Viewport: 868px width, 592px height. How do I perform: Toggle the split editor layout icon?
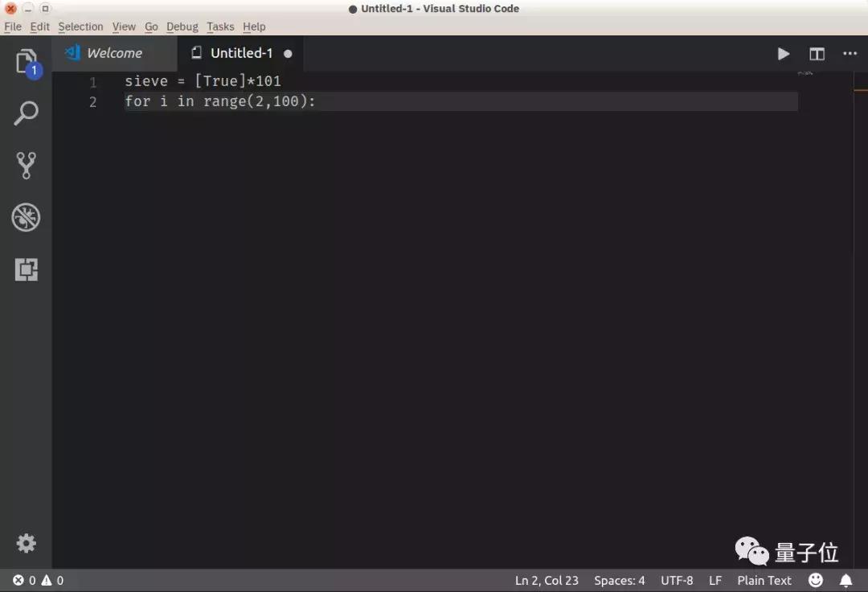(x=817, y=54)
